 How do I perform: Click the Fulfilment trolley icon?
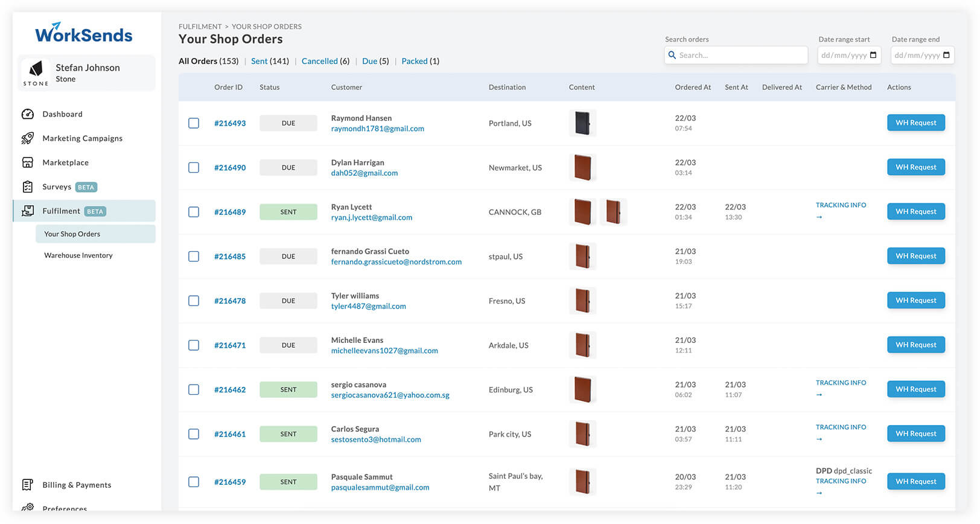click(28, 211)
